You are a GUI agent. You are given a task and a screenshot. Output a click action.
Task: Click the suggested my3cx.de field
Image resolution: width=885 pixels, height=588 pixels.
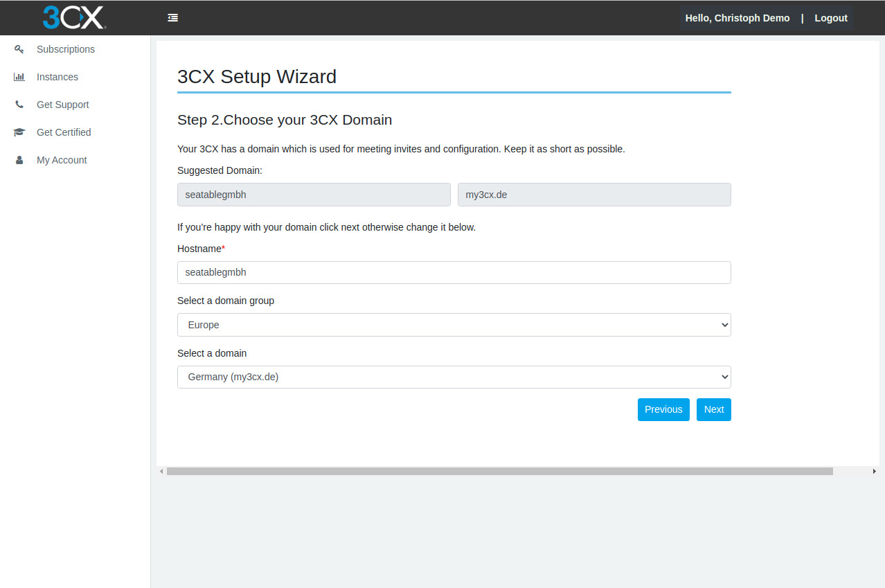coord(594,195)
